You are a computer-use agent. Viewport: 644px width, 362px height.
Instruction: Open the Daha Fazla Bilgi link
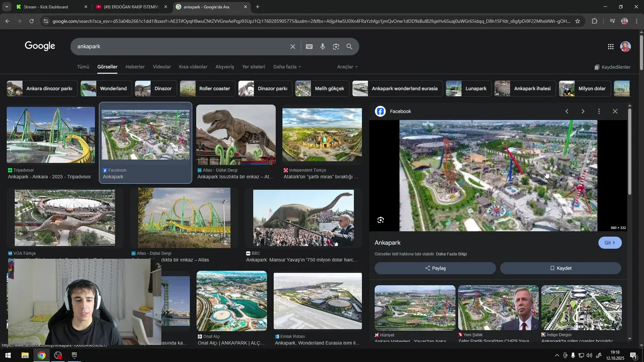451,254
